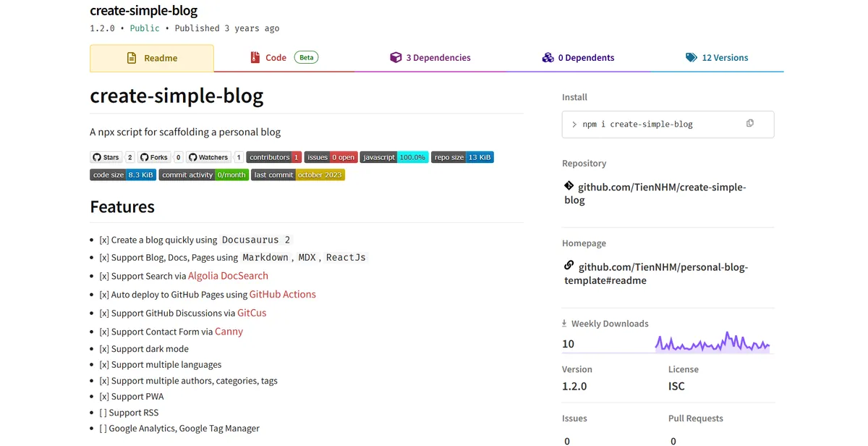Click the Dependents cubes icon
This screenshot has height=446, width=868.
pyautogui.click(x=548, y=57)
